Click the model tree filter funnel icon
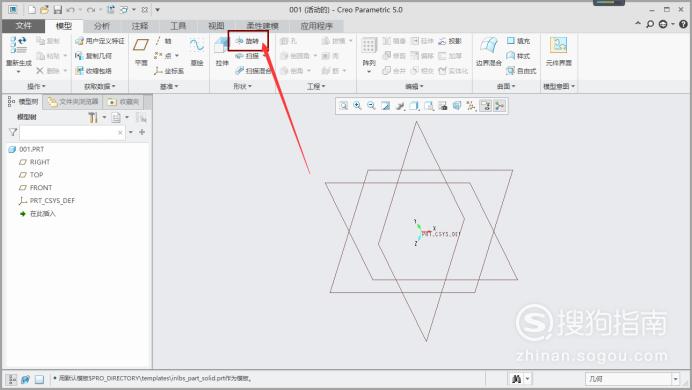 (x=13, y=132)
